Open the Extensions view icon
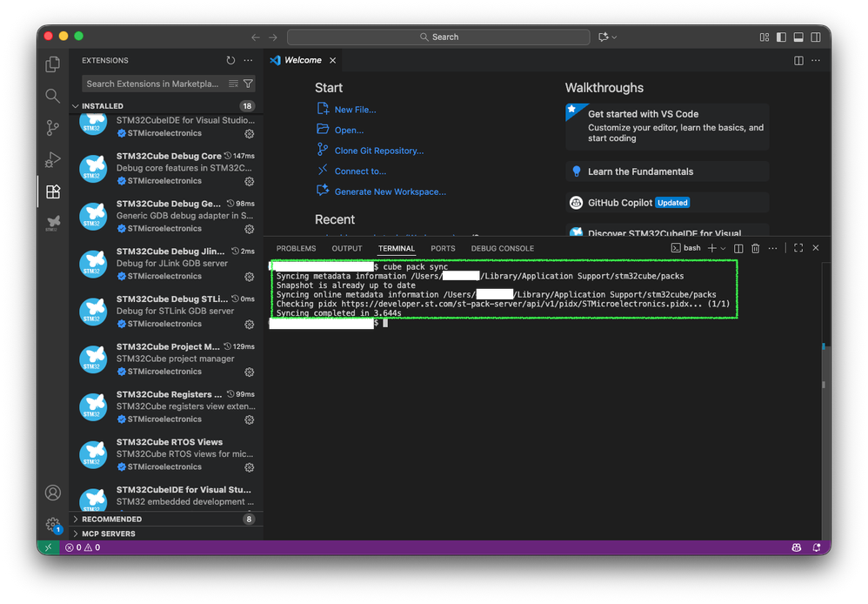Screen dimensions: 868x604 52,191
